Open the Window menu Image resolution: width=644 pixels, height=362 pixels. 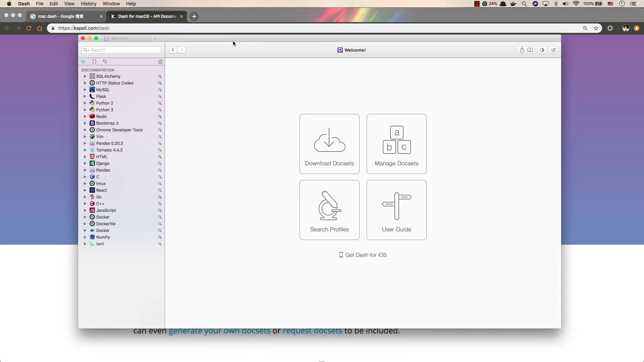tap(111, 4)
